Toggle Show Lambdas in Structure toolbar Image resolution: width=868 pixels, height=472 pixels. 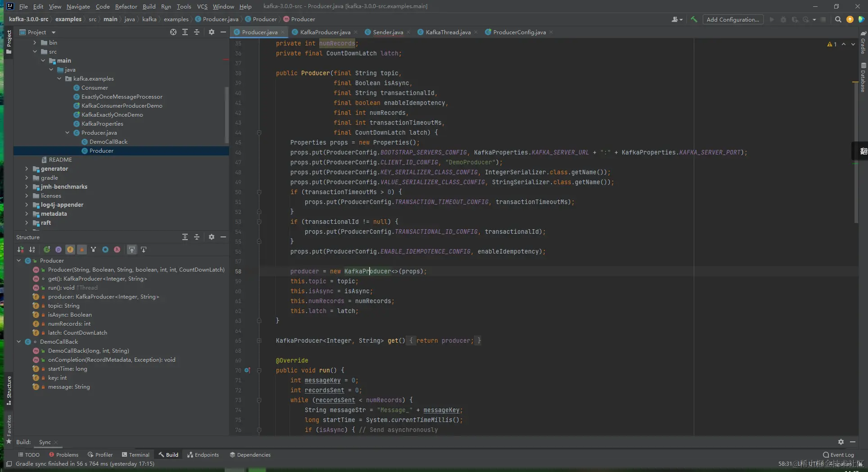(117, 250)
